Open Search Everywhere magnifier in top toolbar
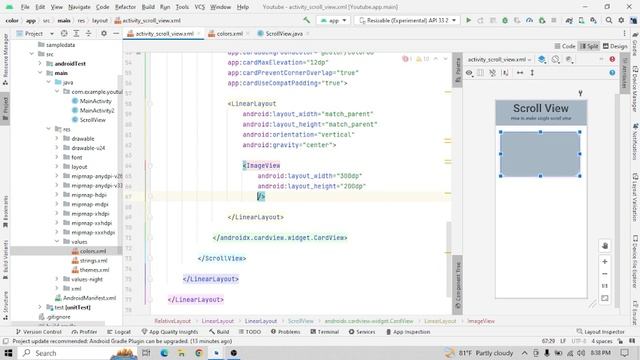This screenshot has height=360, width=640. click(x=609, y=20)
